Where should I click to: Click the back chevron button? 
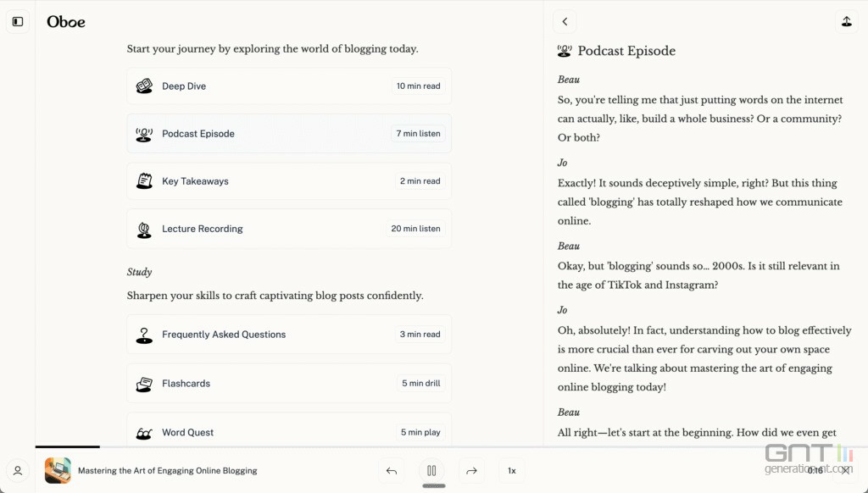(565, 22)
